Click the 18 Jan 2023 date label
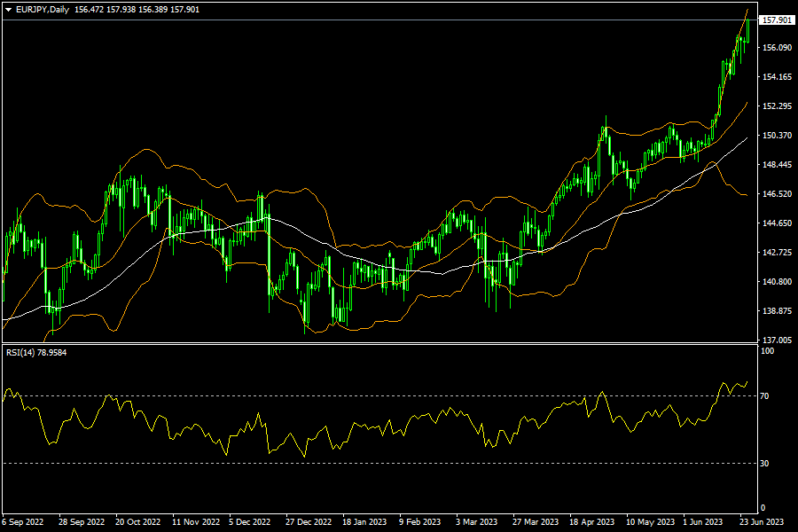Image resolution: width=798 pixels, height=532 pixels. 364,522
